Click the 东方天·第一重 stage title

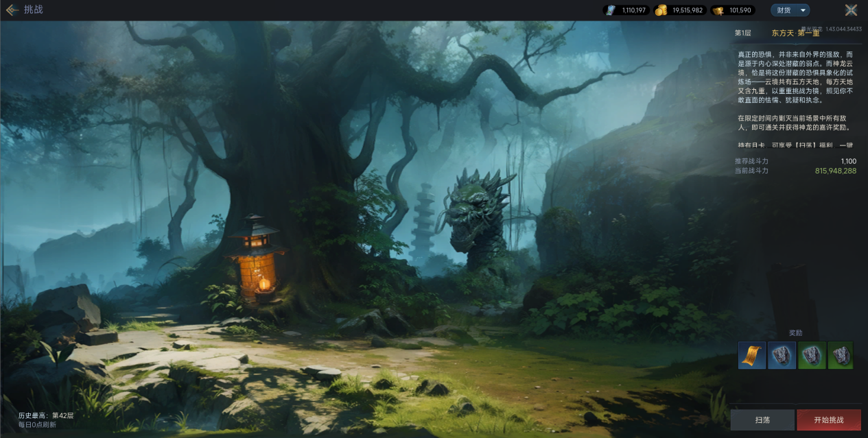click(x=795, y=33)
